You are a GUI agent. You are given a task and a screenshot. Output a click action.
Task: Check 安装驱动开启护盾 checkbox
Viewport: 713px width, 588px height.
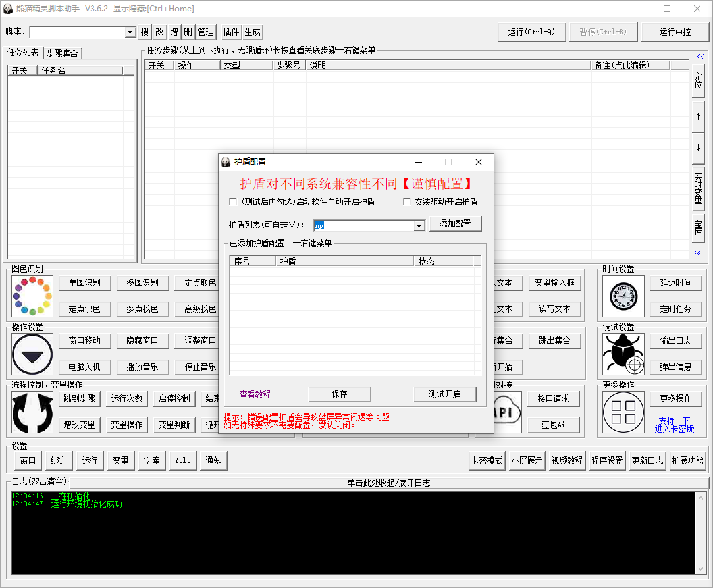coord(407,201)
